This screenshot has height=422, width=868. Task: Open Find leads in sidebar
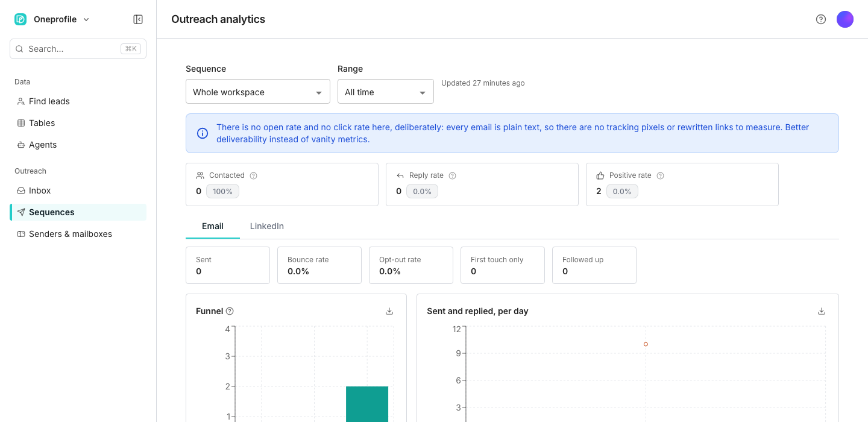point(78,101)
